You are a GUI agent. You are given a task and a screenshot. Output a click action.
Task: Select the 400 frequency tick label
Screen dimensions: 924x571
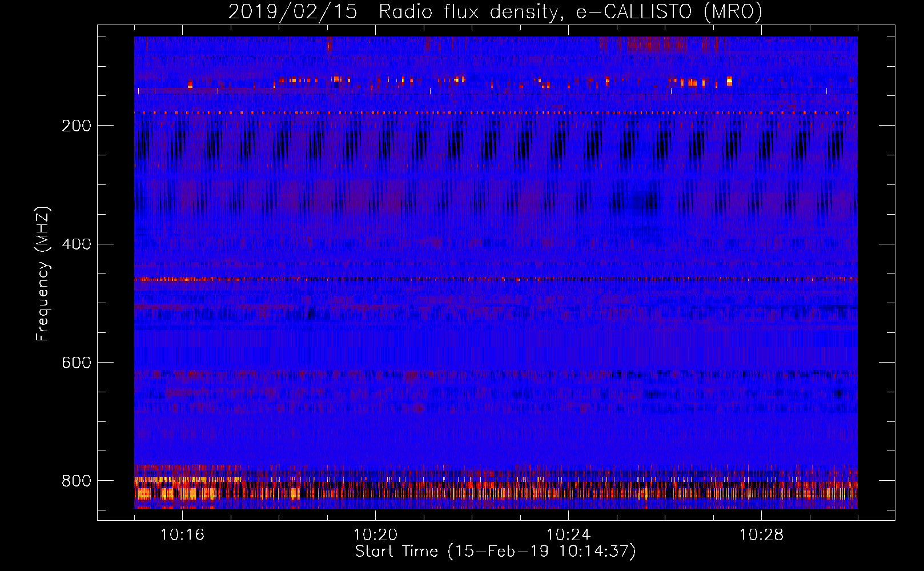tap(77, 244)
